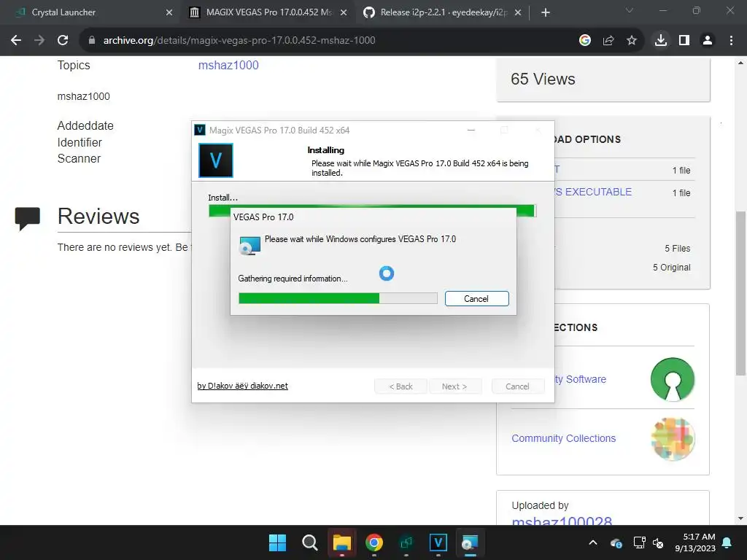Close the i2p GitHub release tab
Viewport: 747px width, 560px height.
tap(518, 12)
